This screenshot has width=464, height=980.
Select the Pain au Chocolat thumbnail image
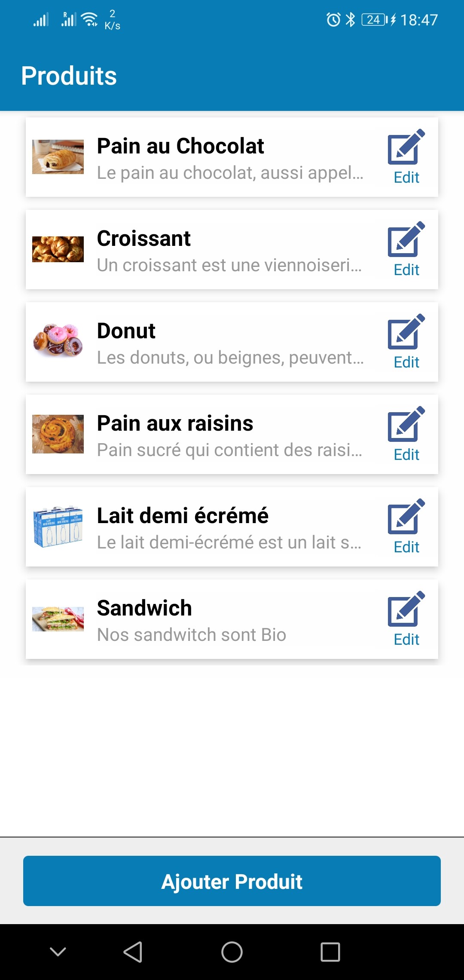tap(58, 157)
